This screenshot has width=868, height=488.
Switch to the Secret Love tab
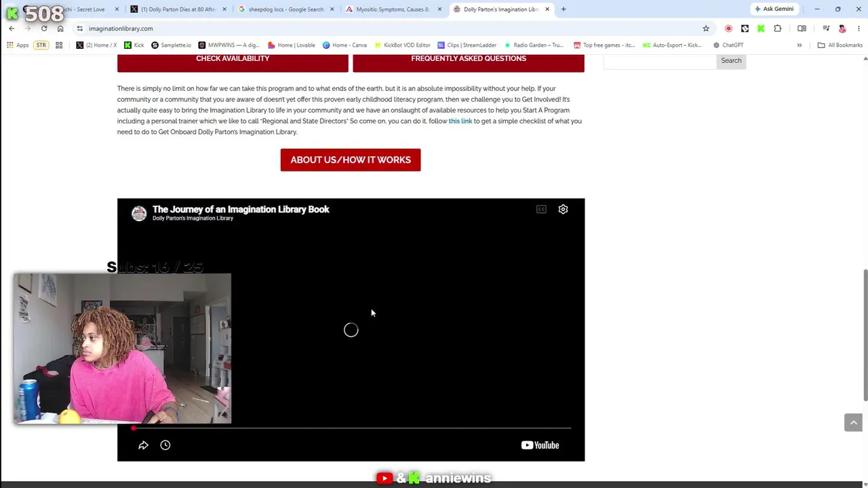85,9
